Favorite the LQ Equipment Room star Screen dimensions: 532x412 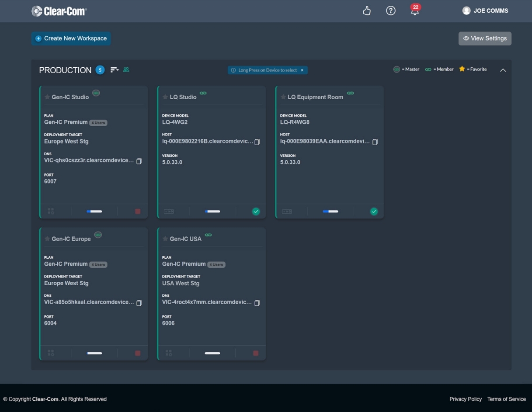(x=283, y=97)
